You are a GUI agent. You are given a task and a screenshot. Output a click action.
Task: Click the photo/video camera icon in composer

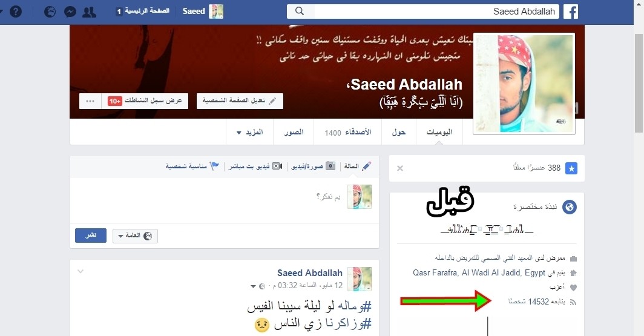(330, 166)
